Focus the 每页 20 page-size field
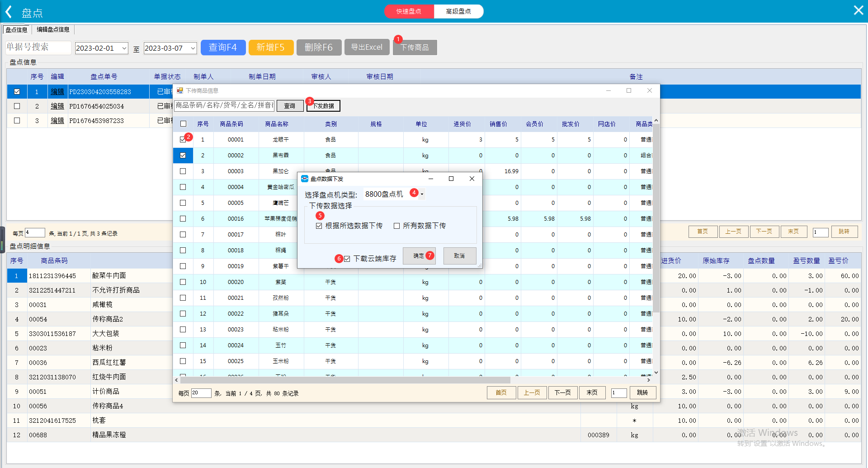Image resolution: width=868 pixels, height=468 pixels. click(x=201, y=393)
